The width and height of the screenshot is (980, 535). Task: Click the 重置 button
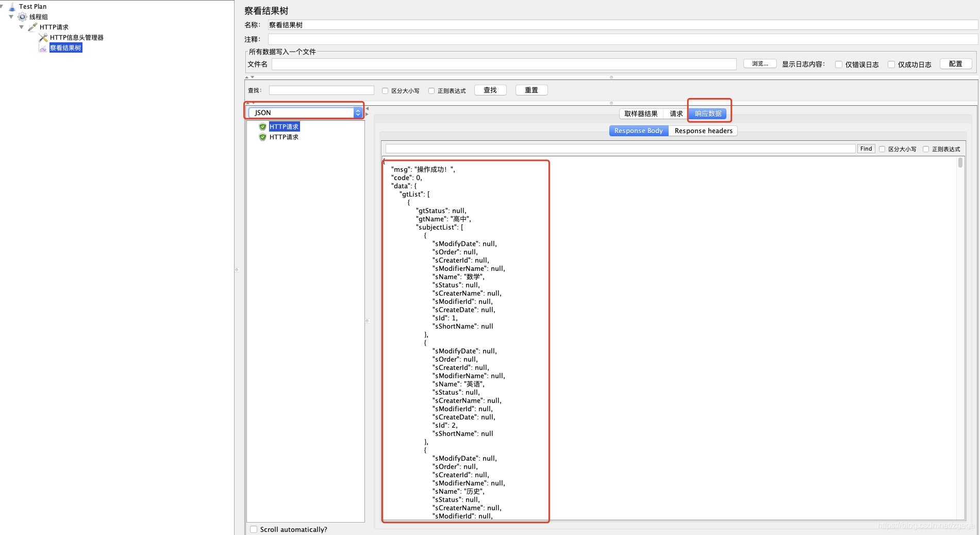click(531, 90)
